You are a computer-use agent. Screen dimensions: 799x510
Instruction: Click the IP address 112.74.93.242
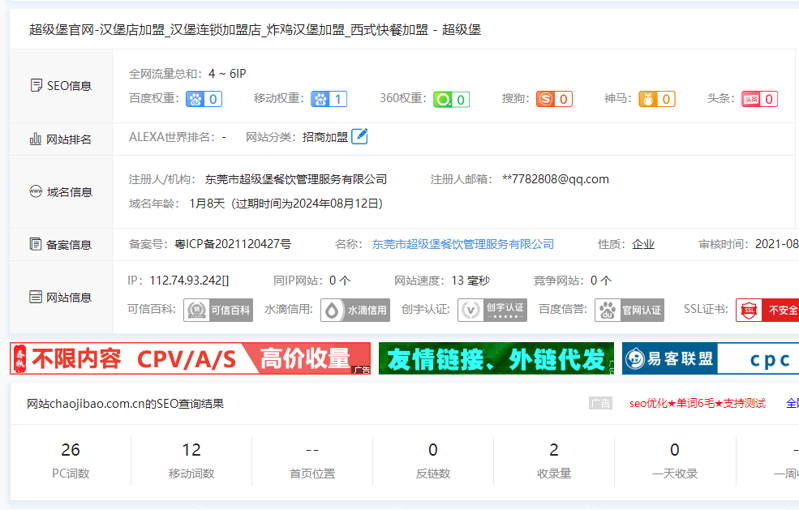pyautogui.click(x=189, y=281)
